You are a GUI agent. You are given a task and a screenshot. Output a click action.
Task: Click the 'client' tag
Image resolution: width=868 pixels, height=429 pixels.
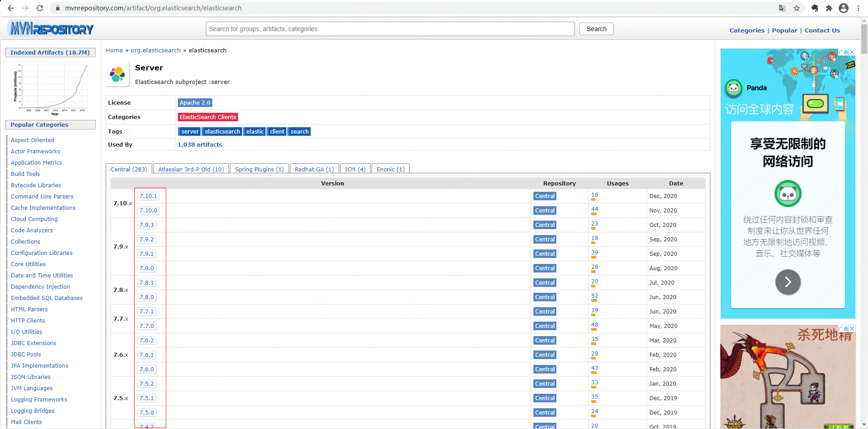pos(277,132)
